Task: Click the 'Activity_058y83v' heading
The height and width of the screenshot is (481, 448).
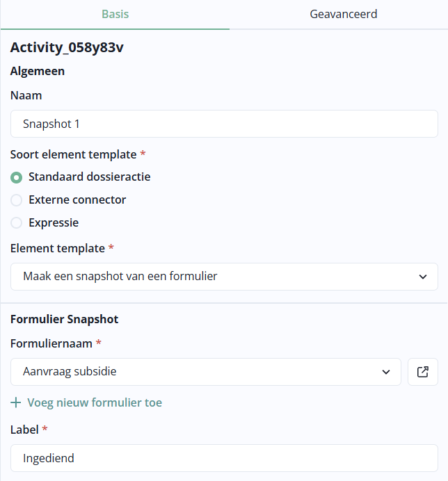Action: (67, 47)
